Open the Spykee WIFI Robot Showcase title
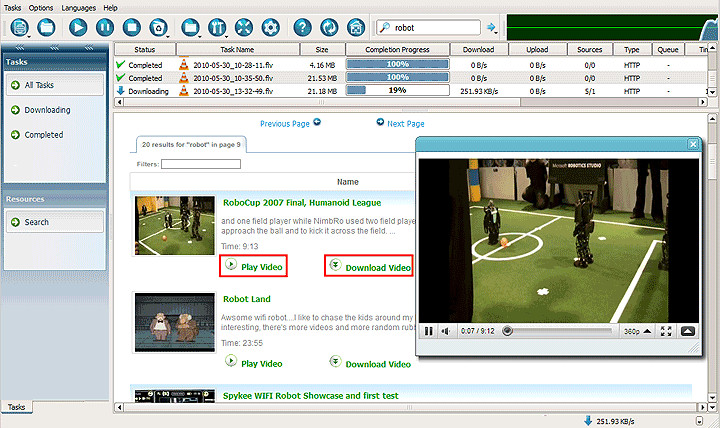 (310, 395)
